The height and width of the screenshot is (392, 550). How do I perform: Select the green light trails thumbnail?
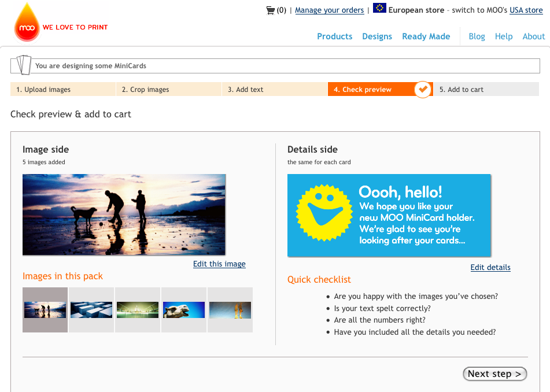138,310
